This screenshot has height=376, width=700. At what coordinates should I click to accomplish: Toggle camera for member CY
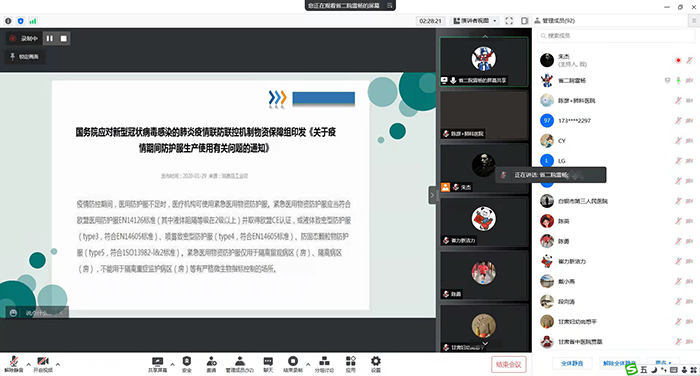pyautogui.click(x=690, y=141)
